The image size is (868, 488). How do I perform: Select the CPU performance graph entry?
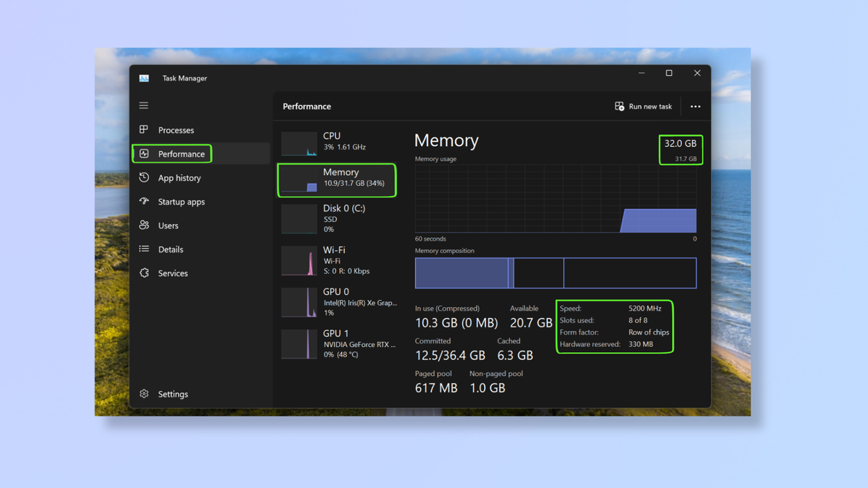point(337,142)
